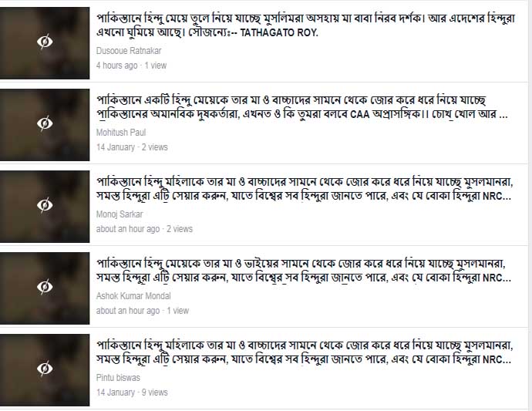Open Ashok Kumar Mondal's video post title
Image resolution: width=532 pixels, height=411 pixels.
click(x=304, y=271)
